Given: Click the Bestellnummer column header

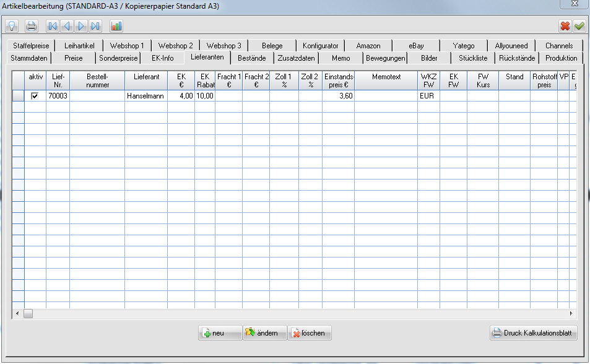Looking at the screenshot, I should point(97,80).
